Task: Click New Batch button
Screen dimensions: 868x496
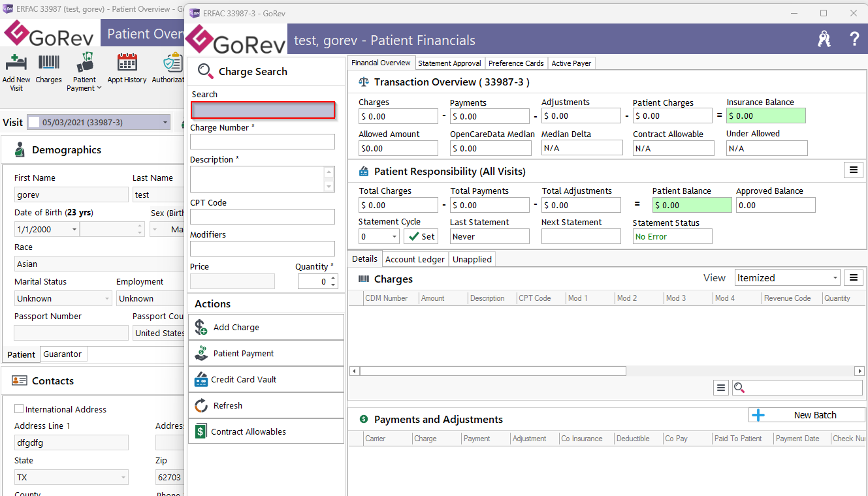Action: coord(807,415)
